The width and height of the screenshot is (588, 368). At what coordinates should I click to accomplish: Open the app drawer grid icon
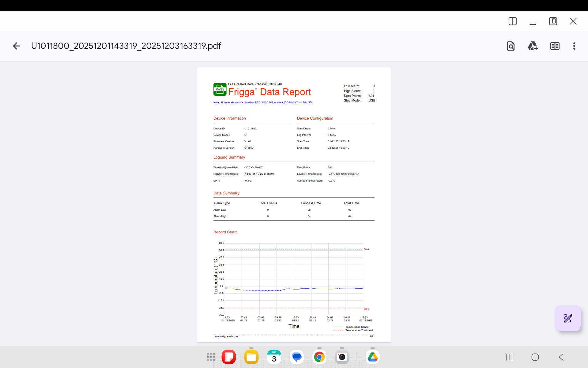[211, 357]
